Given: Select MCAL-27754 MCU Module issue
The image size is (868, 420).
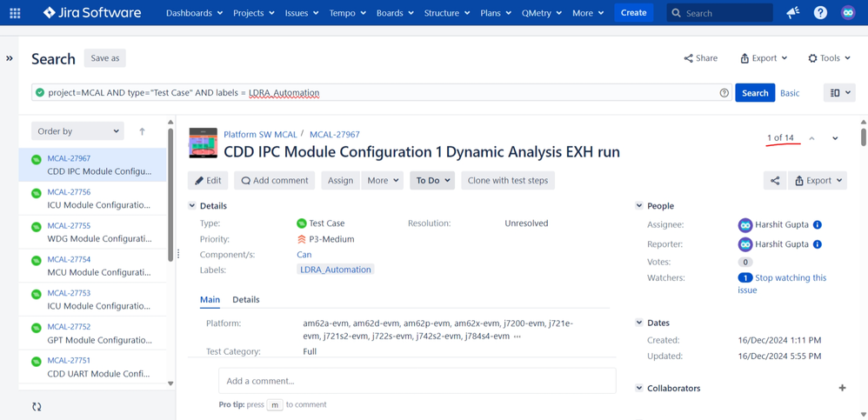Looking at the screenshot, I should [x=92, y=266].
